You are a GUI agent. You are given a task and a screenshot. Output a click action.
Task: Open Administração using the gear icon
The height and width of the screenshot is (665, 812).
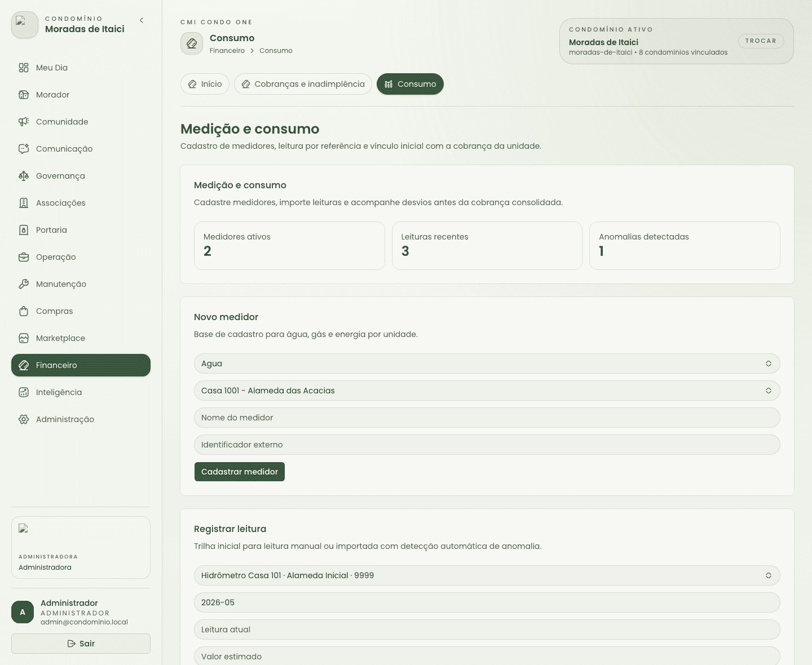tap(24, 419)
